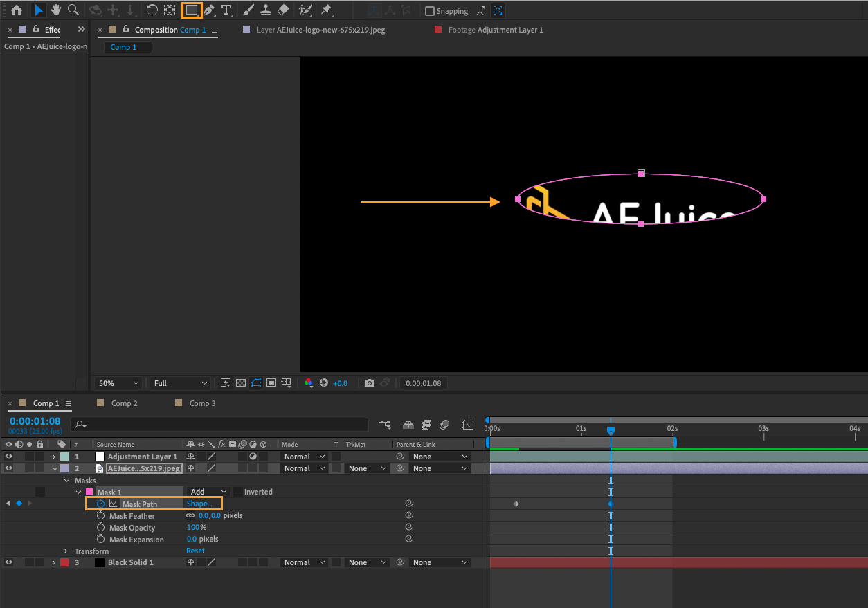Open the Footage Adjustment Layer 1 tab

[x=495, y=30]
